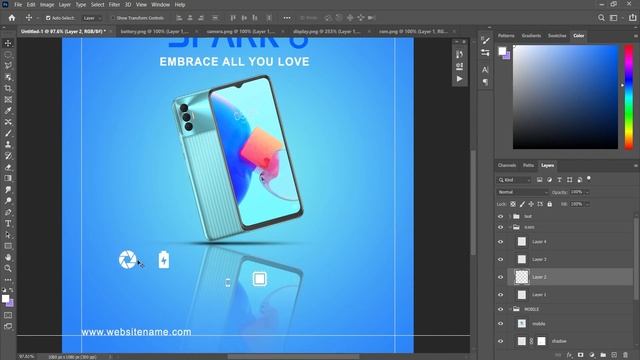
Task: Open the workspace switcher dropdown
Action: (615, 18)
